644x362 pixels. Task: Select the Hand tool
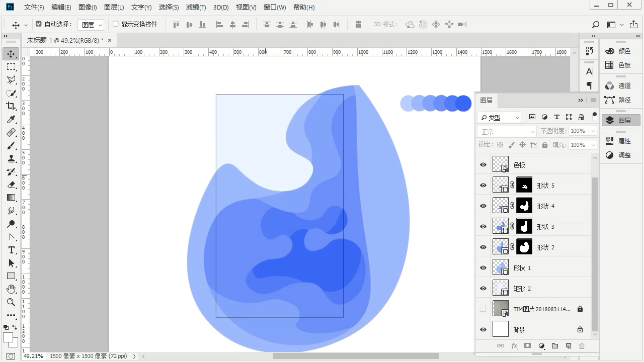tap(11, 289)
